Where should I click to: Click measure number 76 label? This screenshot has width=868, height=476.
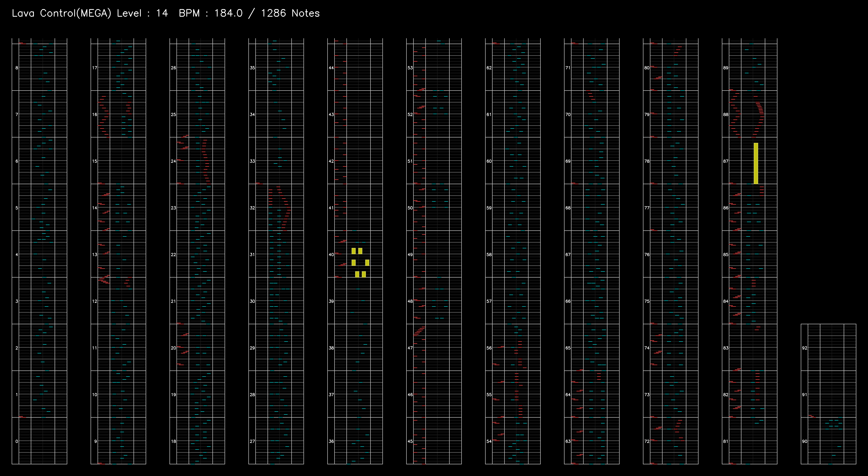tap(647, 255)
